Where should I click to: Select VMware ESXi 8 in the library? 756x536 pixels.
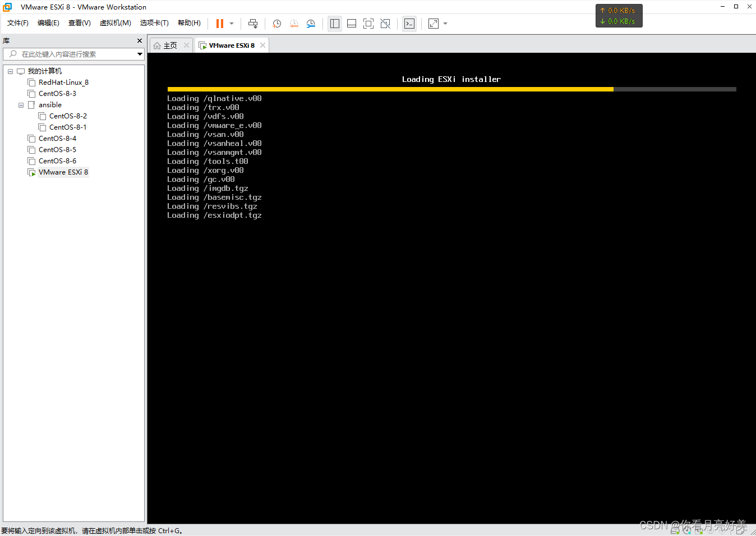(63, 172)
